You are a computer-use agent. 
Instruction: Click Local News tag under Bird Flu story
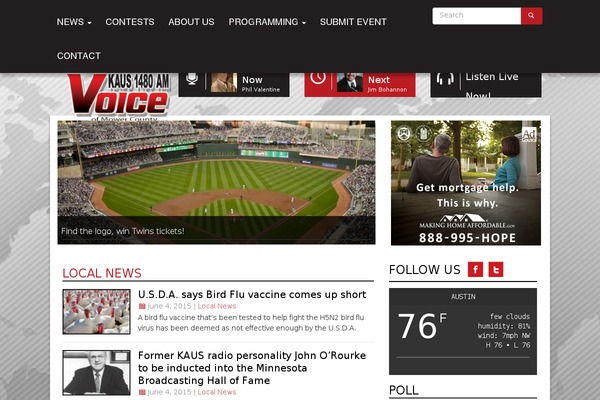pos(217,306)
